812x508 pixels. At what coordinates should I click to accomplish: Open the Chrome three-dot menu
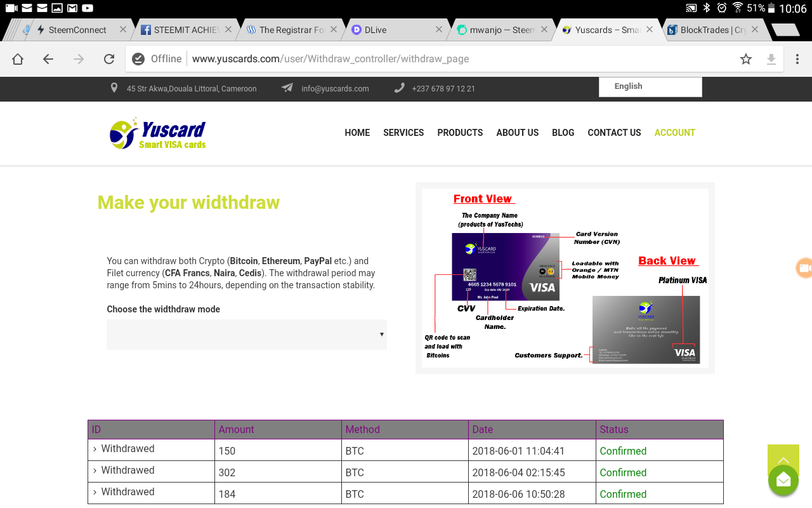(x=797, y=59)
